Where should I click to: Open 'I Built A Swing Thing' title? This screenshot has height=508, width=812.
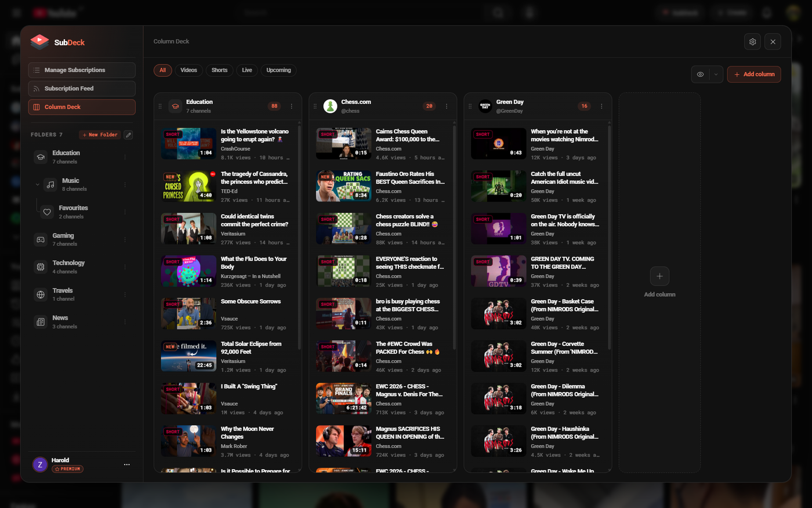tap(249, 387)
